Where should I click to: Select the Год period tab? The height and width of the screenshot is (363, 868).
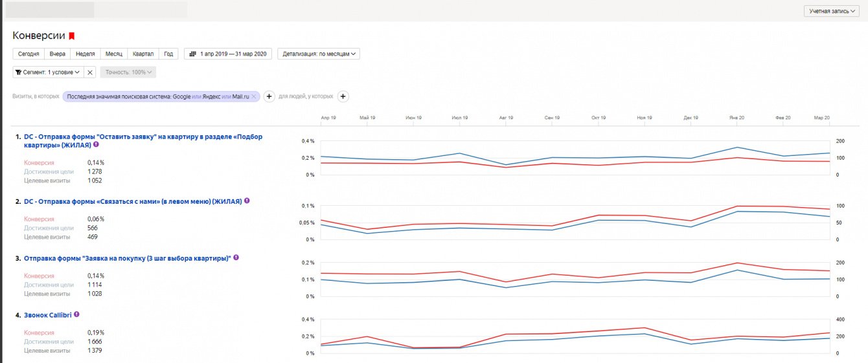pyautogui.click(x=168, y=54)
